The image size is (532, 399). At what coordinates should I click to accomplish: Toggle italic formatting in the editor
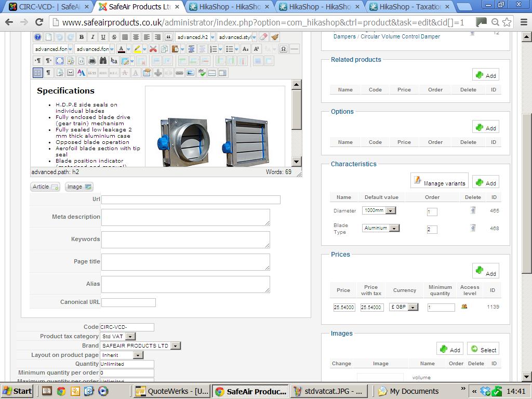pyautogui.click(x=92, y=37)
